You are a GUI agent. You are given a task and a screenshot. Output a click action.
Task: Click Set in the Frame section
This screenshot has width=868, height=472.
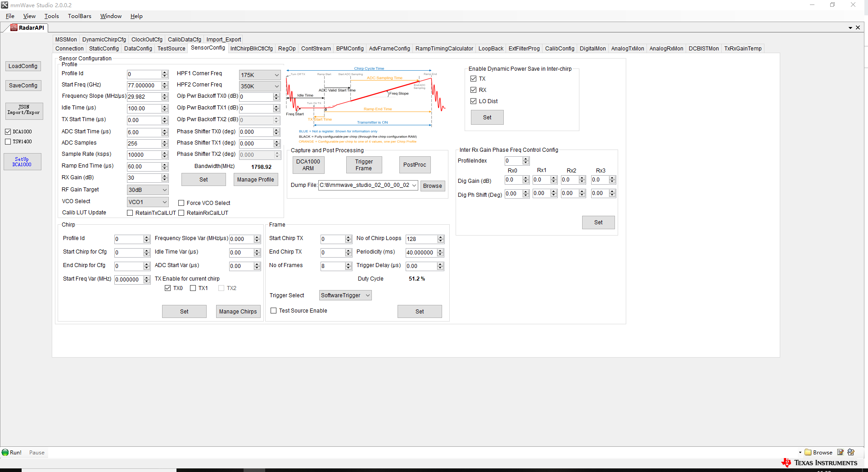coord(420,312)
